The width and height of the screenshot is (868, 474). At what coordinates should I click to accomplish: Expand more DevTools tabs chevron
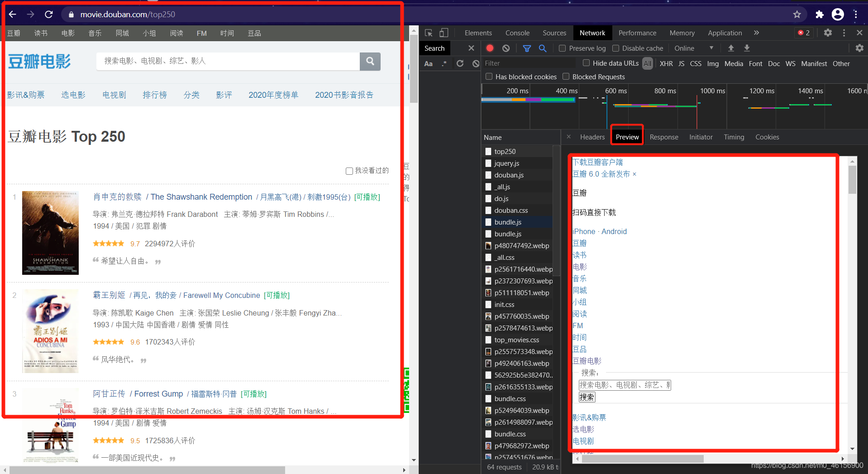[756, 33]
